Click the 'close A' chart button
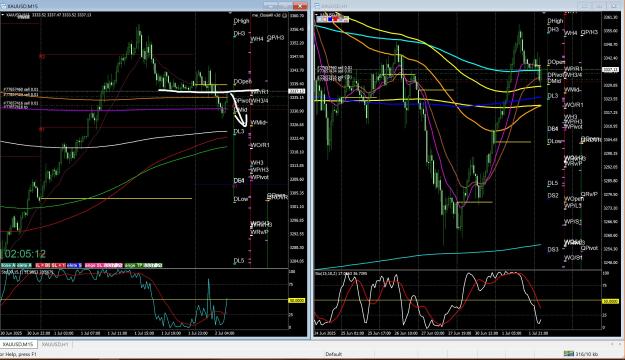This screenshot has width=625, height=360. tap(8, 265)
